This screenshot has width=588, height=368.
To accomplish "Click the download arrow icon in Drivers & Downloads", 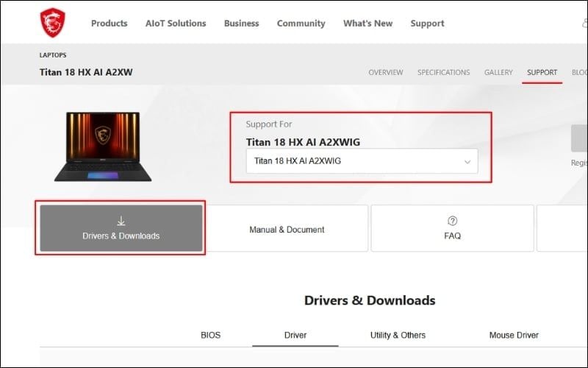I will 121,221.
